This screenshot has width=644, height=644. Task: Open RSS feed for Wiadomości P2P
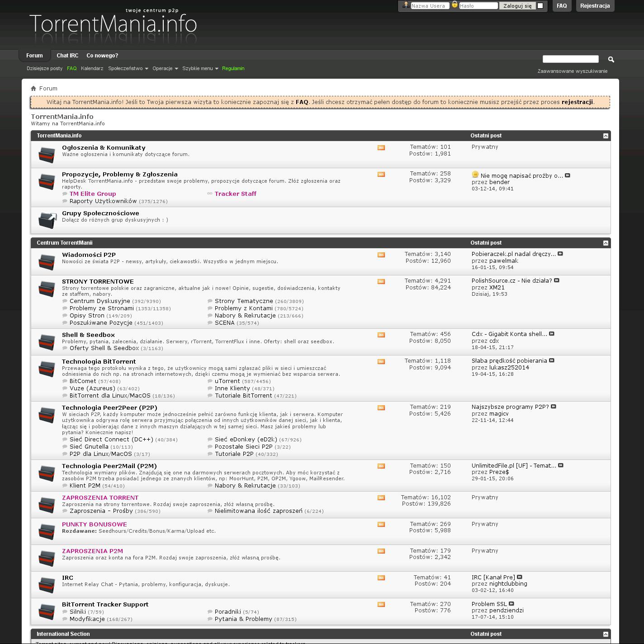click(381, 255)
